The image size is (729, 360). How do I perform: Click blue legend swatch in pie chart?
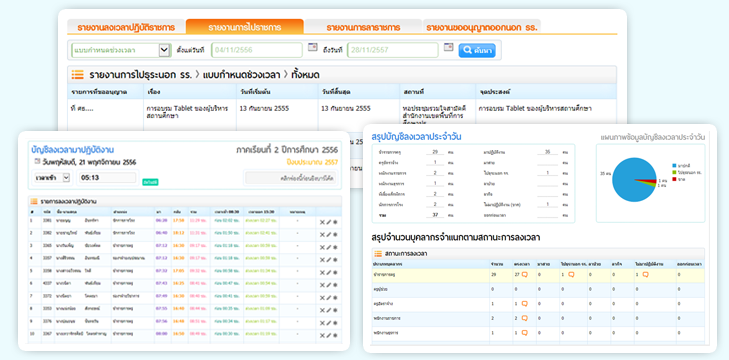pyautogui.click(x=674, y=166)
